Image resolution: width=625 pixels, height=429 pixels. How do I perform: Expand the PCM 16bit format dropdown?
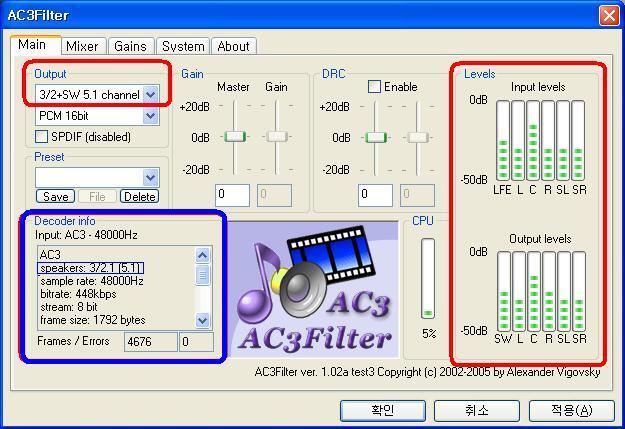[151, 116]
